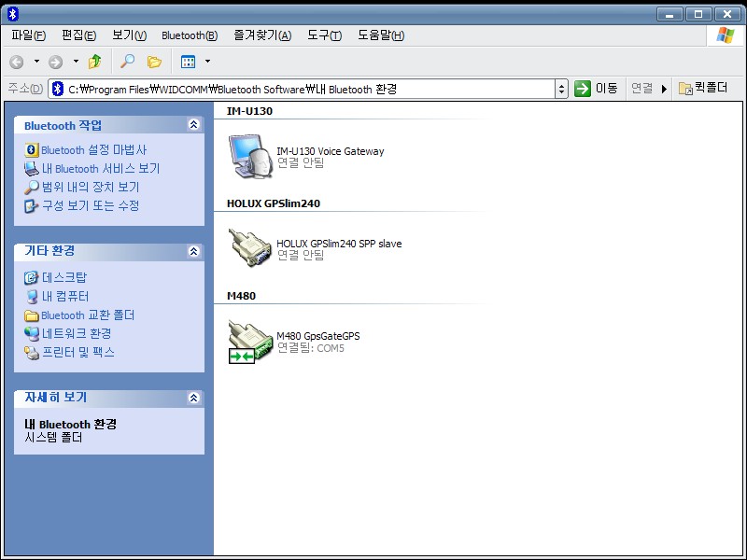Screen dimensions: 747x560
Task: Toggle the Folders pane button
Action: (154, 62)
